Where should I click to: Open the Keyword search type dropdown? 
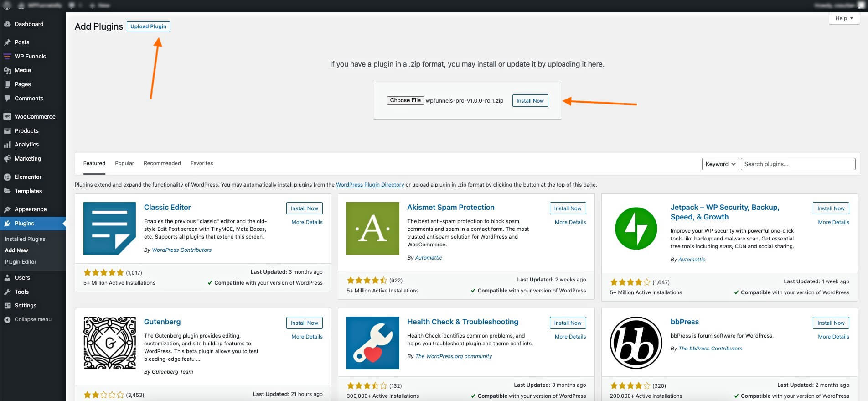tap(720, 164)
